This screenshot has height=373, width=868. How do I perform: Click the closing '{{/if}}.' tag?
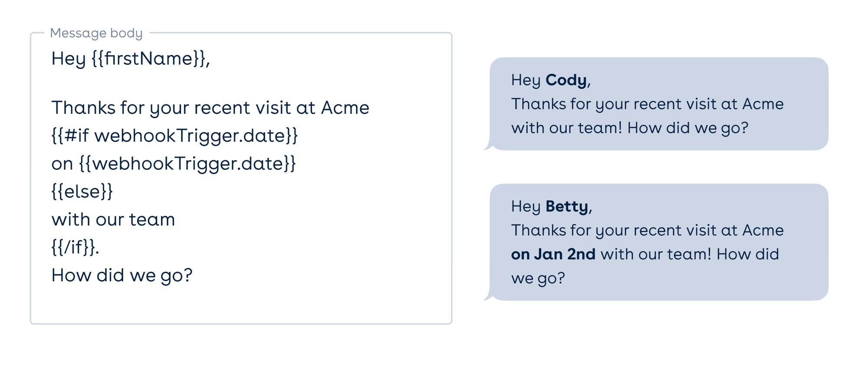tap(75, 247)
